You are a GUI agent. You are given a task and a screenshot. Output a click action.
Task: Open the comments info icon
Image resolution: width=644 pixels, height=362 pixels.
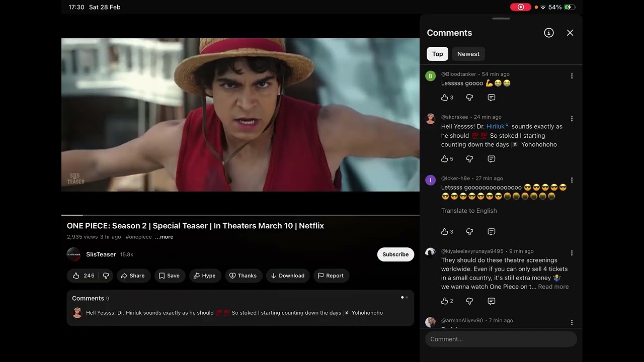pos(549,33)
